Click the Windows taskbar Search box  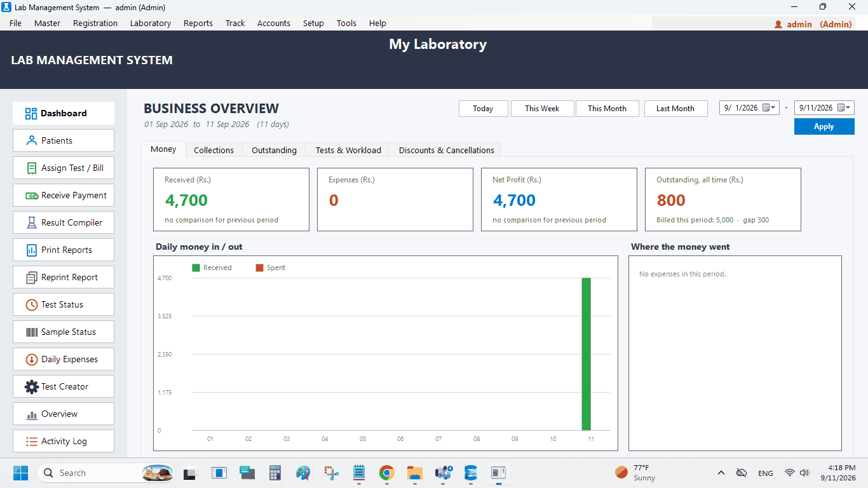pos(105,473)
